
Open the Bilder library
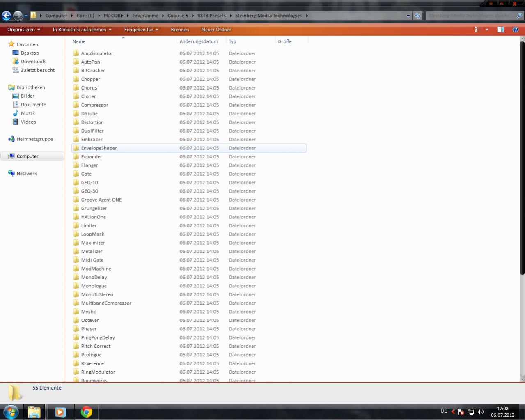tap(28, 96)
